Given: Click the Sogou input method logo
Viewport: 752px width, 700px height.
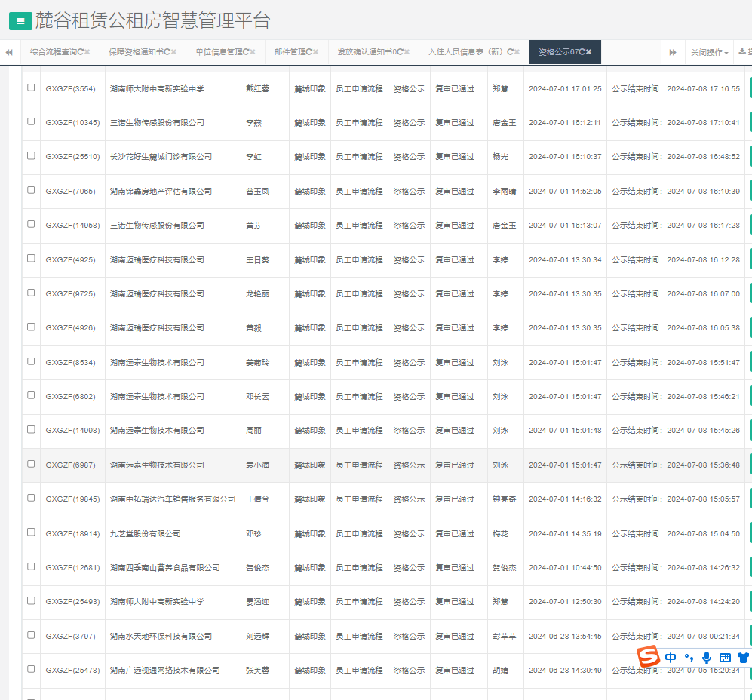Looking at the screenshot, I should coord(647,657).
